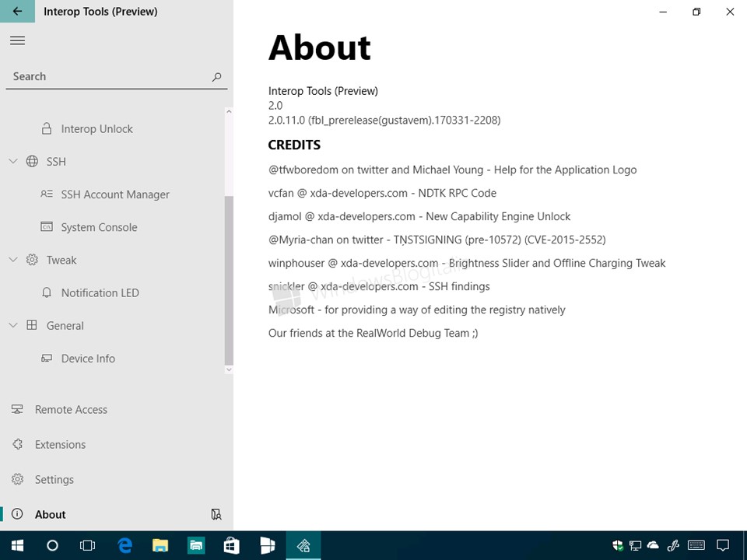Click the About info icon

tap(17, 514)
